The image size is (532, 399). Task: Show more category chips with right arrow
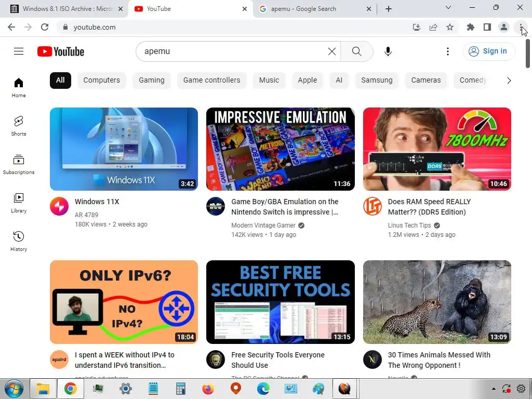click(x=509, y=81)
